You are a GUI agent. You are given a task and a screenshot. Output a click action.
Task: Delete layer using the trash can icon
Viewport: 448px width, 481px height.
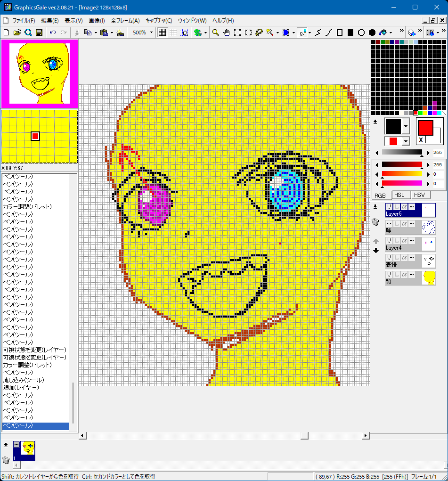pos(375,222)
